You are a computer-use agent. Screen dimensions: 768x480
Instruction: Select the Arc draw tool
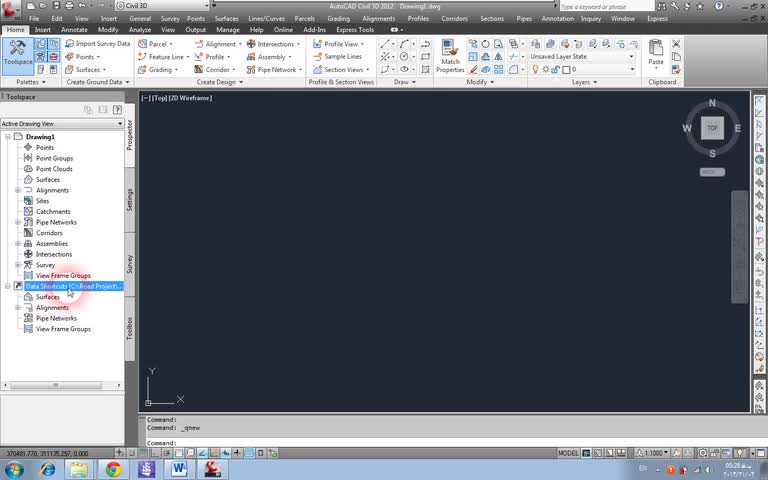click(404, 44)
